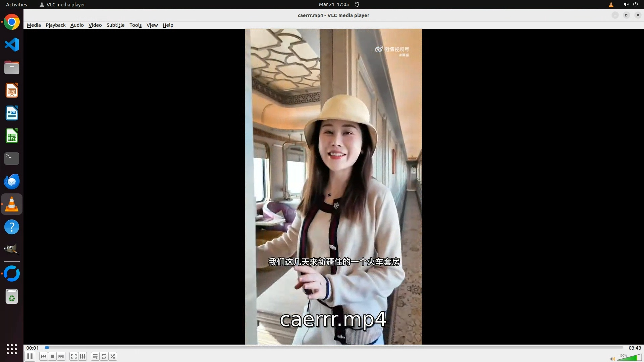Seek along the playback timeline
This screenshot has height=362, width=644.
(334, 348)
